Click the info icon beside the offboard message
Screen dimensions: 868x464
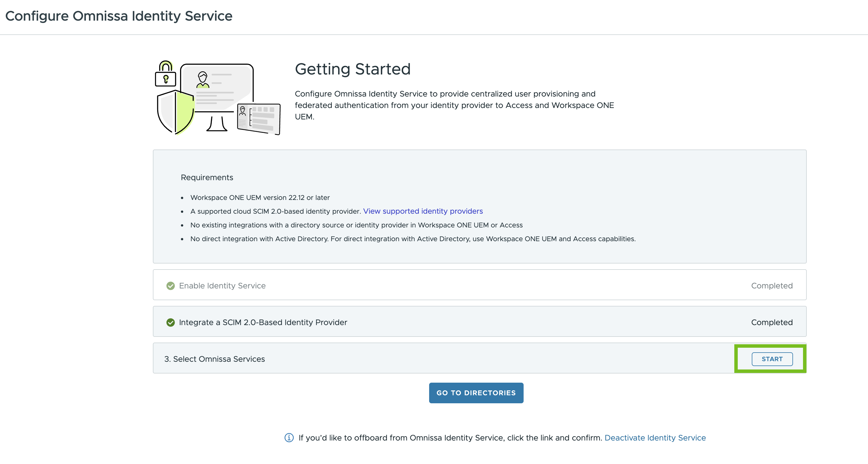click(289, 438)
